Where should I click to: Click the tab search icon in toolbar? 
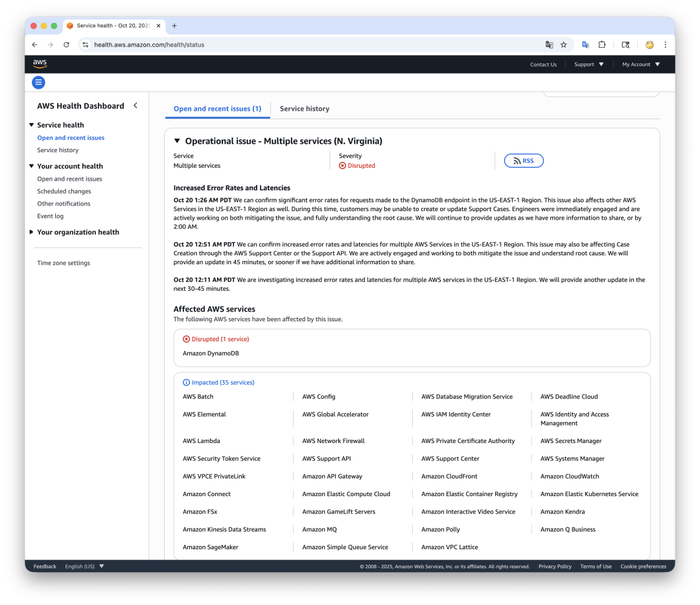pos(625,45)
